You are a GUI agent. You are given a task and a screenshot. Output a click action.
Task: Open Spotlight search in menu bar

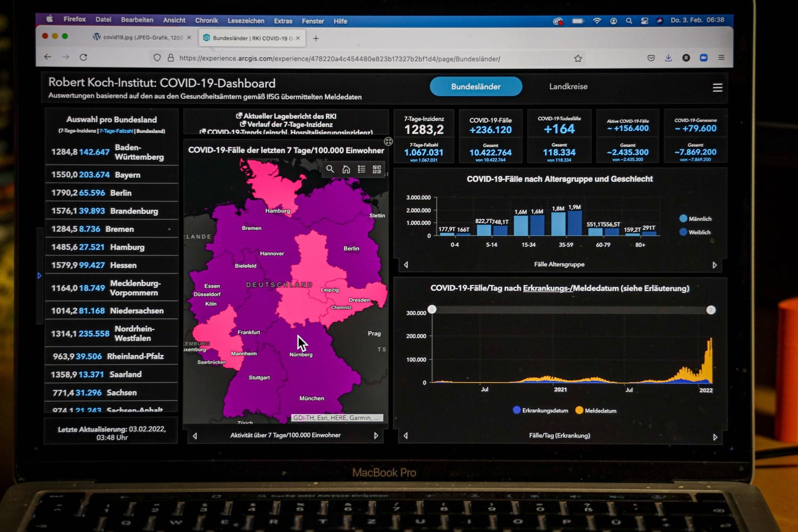[629, 21]
